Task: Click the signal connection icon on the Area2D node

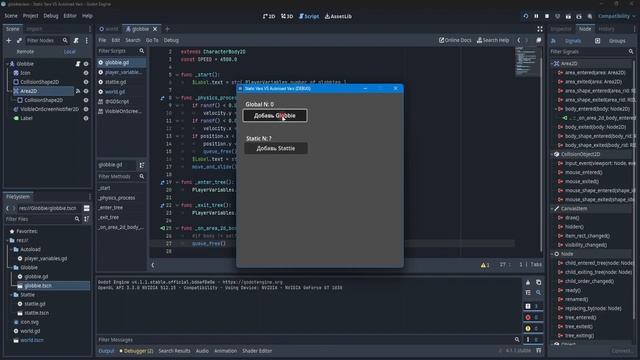Action: pyautogui.click(x=78, y=91)
